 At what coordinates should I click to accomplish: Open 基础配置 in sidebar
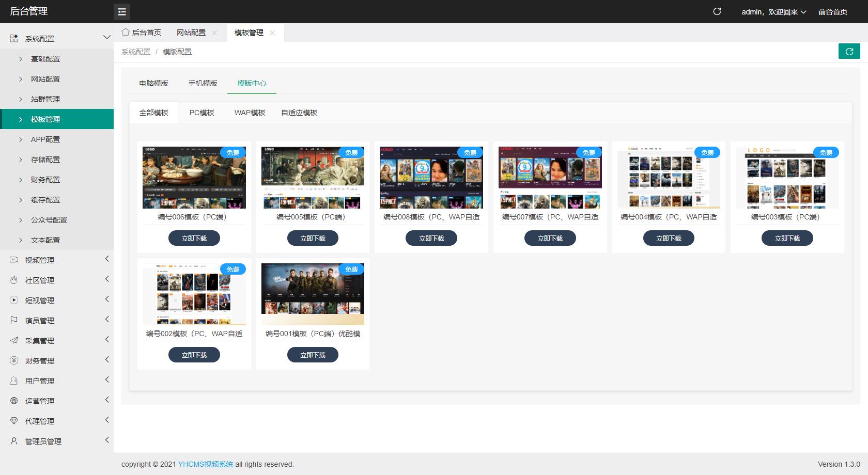[57, 59]
